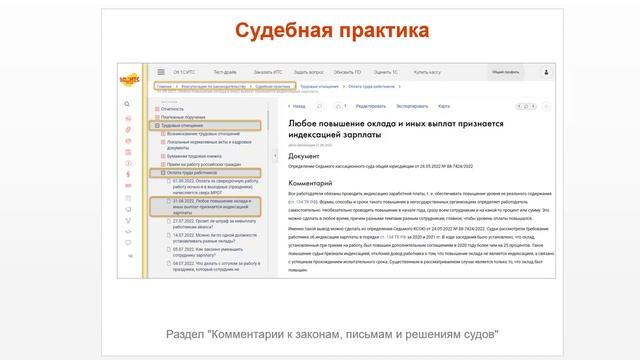The image size is (640, 360).
Task: Go back with the Назад link
Action: (297, 106)
